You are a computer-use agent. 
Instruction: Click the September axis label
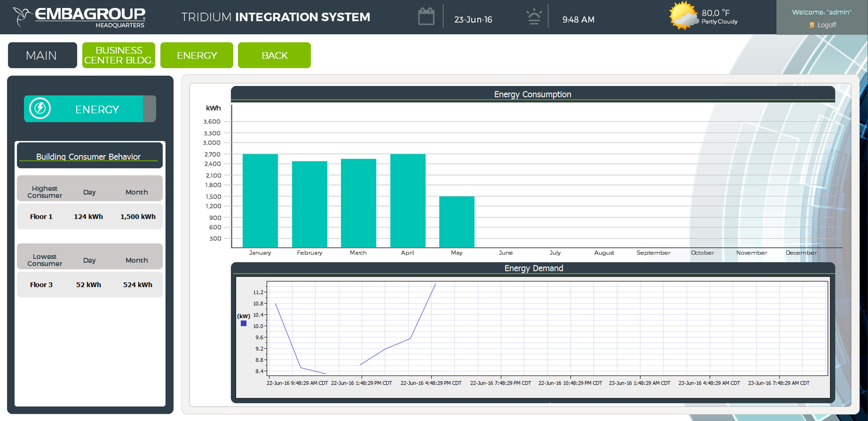(653, 253)
